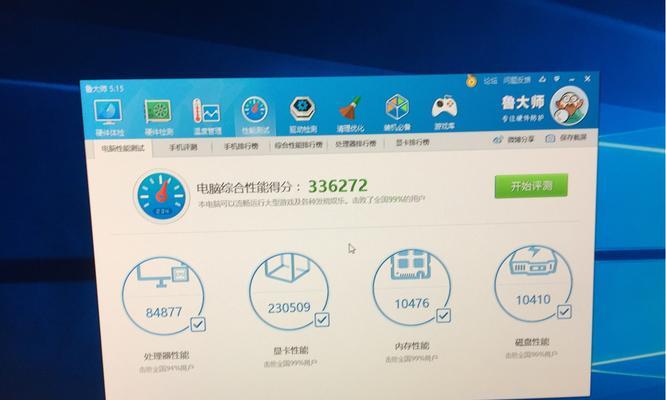Click the speedometer gauge score icon

coord(161,197)
